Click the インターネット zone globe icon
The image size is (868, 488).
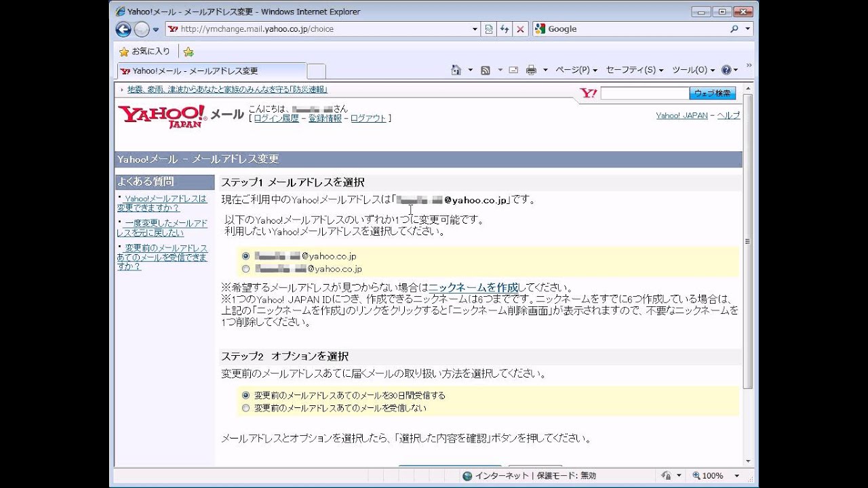coord(467,476)
